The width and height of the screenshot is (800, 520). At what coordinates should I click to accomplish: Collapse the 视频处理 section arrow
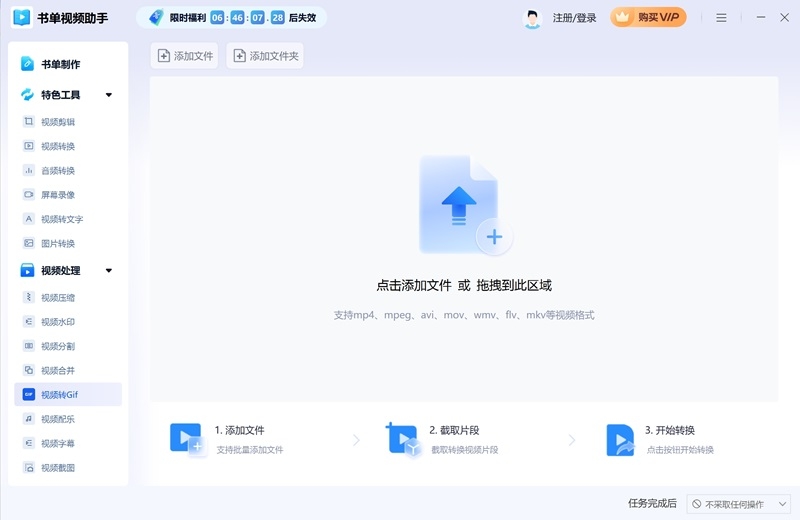click(109, 270)
